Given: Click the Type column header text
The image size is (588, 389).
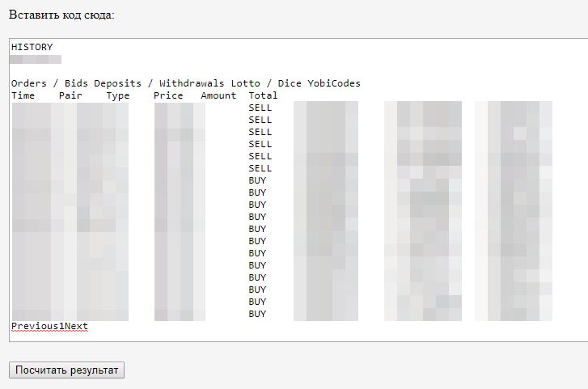Looking at the screenshot, I should point(118,95).
